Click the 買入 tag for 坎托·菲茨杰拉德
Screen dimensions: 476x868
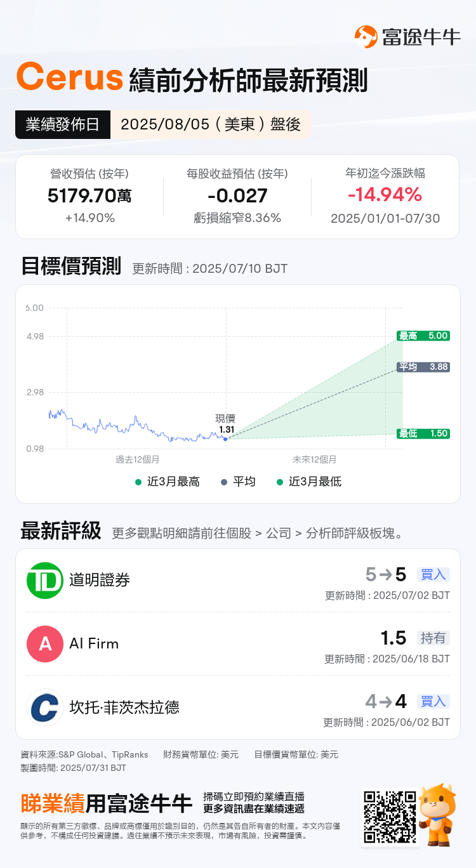(x=433, y=702)
